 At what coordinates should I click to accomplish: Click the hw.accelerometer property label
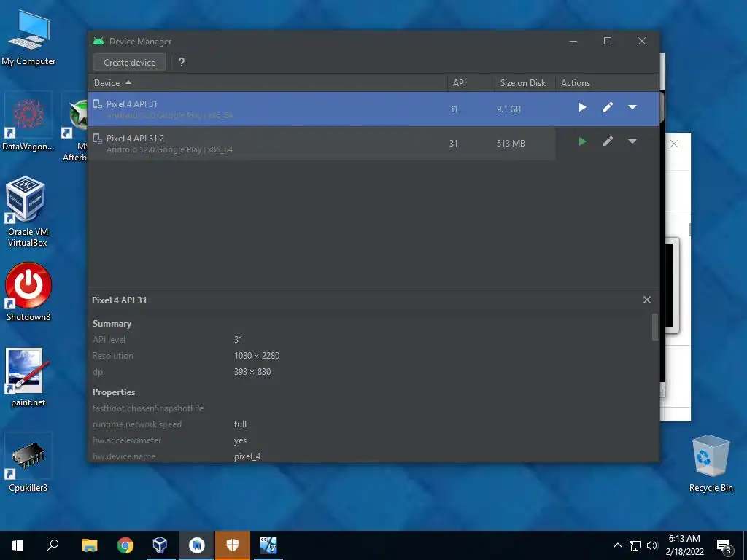click(127, 440)
